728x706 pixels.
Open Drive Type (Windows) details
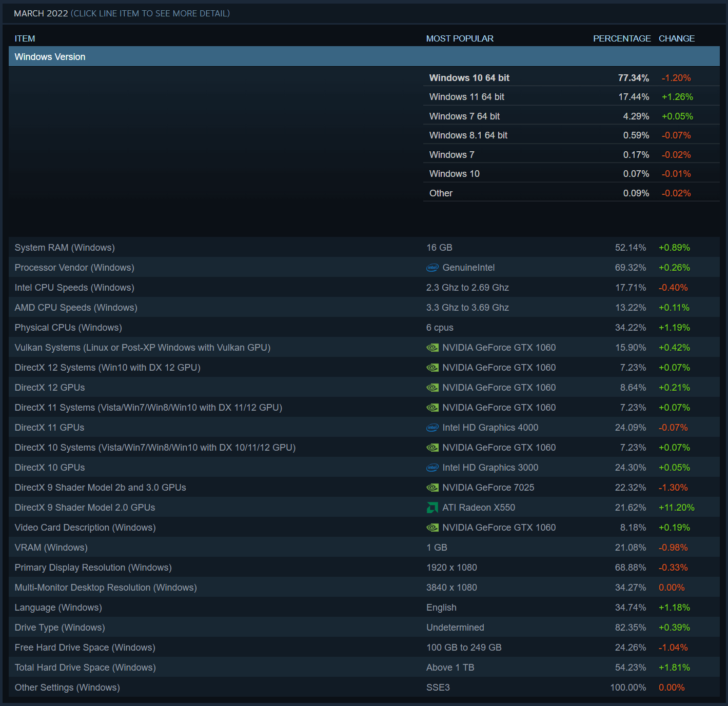pyautogui.click(x=364, y=627)
